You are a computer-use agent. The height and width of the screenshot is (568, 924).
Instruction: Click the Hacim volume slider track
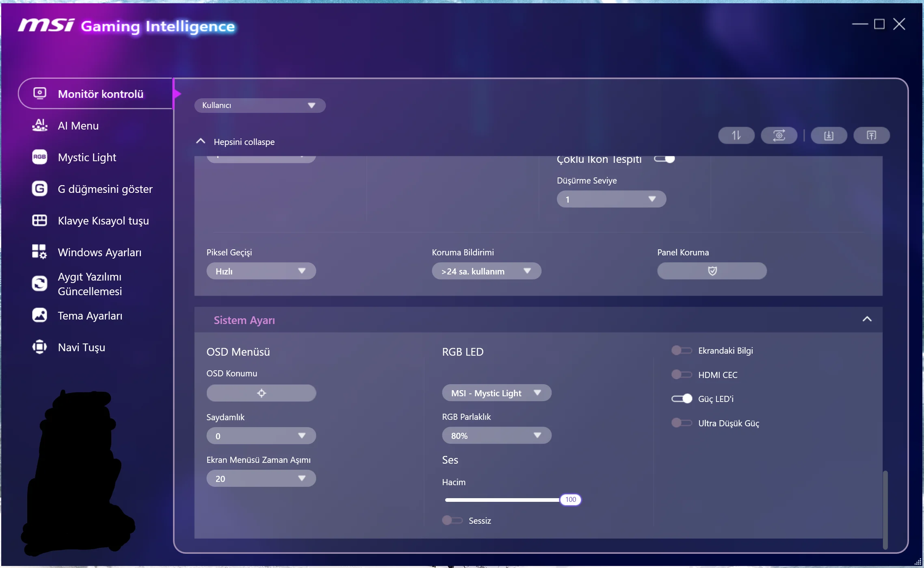(x=502, y=500)
